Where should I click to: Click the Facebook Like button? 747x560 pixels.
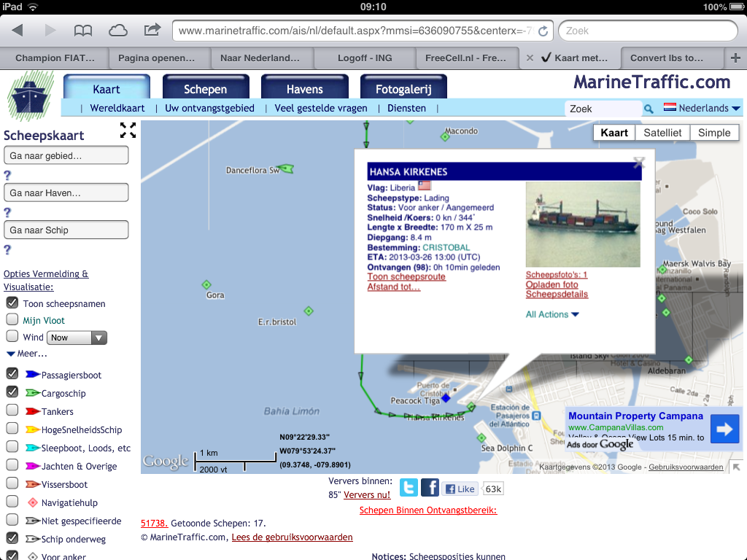[x=460, y=489]
